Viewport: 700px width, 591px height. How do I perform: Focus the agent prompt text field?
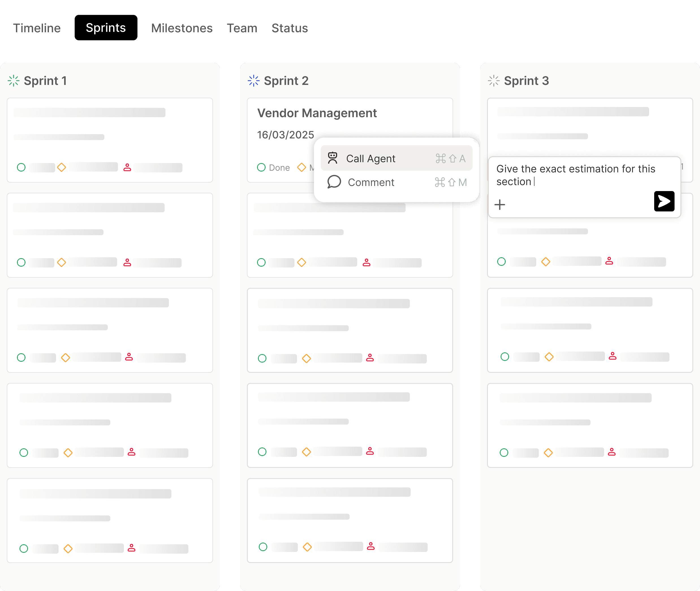coord(584,175)
